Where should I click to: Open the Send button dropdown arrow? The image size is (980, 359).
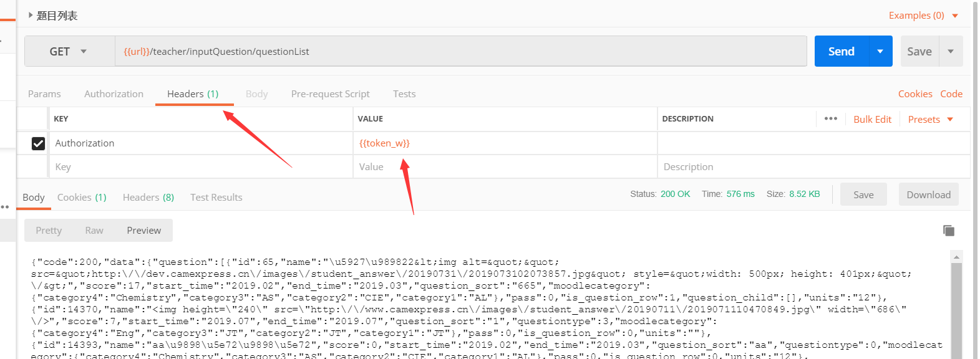[880, 52]
